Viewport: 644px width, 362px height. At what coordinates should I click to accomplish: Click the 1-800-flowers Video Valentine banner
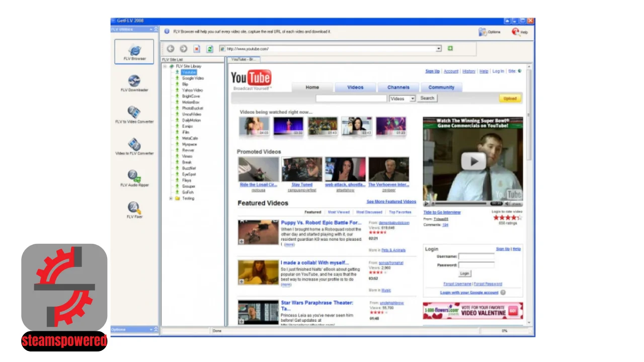click(x=473, y=311)
